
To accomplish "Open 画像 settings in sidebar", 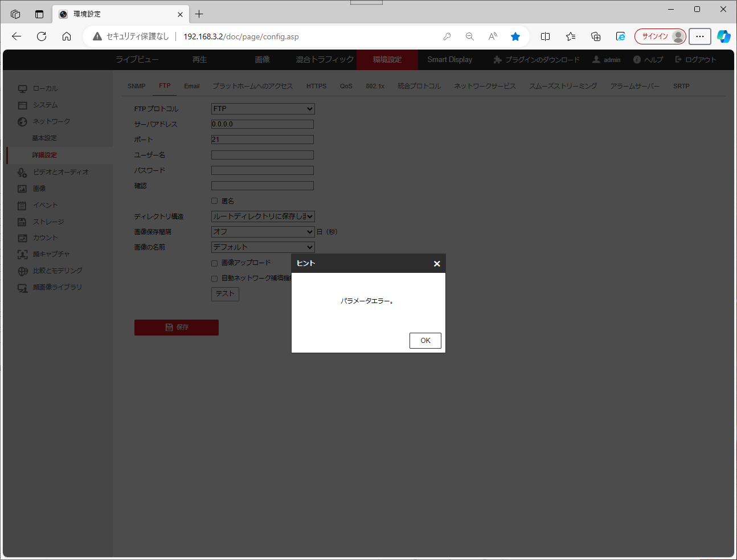I will click(x=39, y=189).
